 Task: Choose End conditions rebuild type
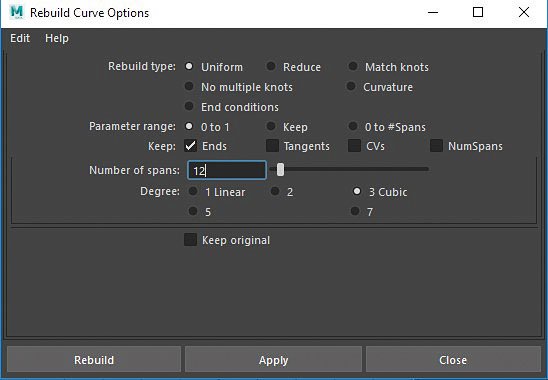(x=189, y=106)
